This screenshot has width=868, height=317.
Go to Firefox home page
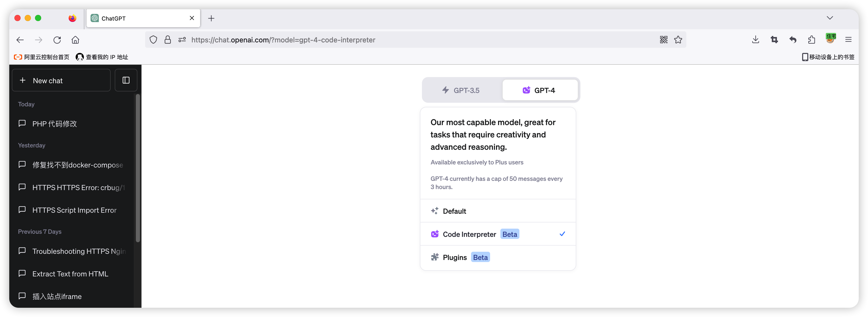coord(75,40)
